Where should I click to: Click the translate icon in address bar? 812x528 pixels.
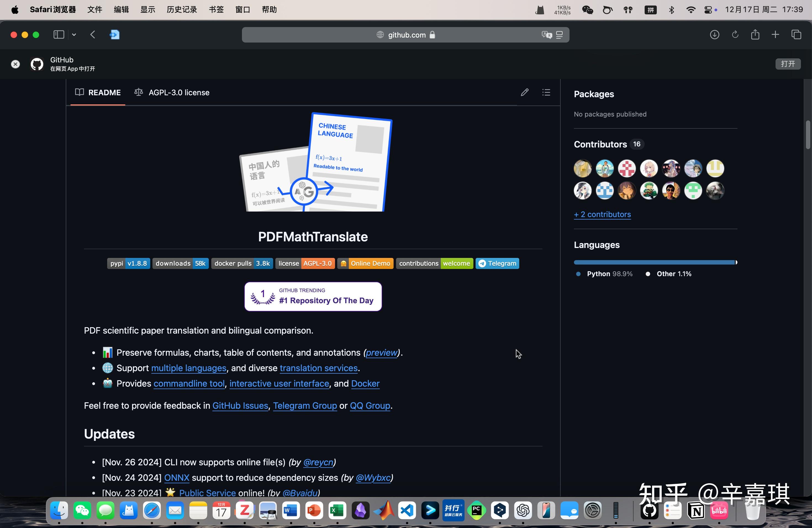tap(546, 35)
